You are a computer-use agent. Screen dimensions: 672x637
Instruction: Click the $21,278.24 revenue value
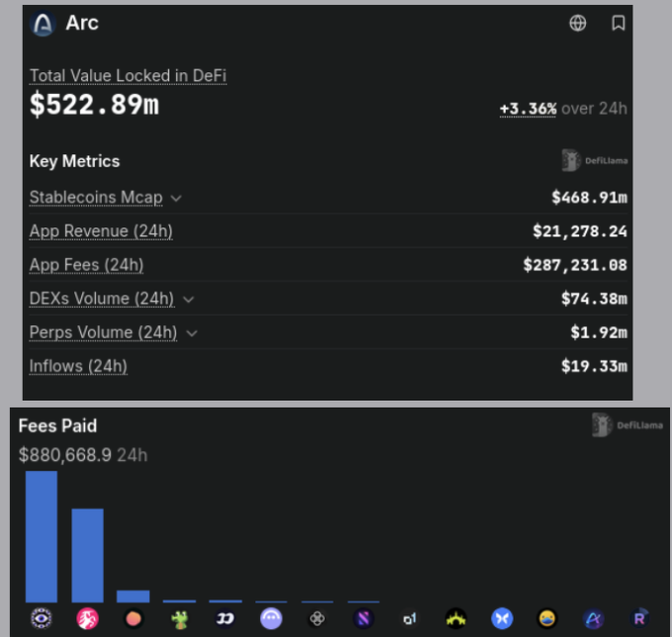580,231
